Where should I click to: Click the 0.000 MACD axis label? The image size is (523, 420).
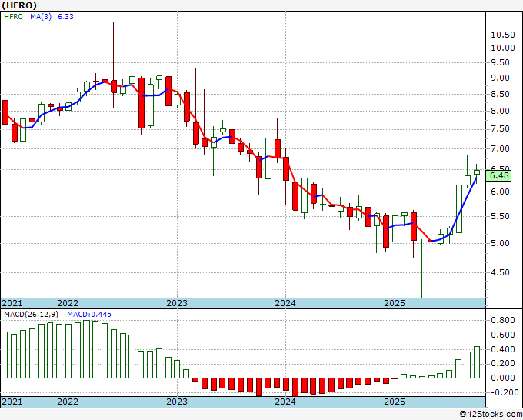click(x=503, y=378)
